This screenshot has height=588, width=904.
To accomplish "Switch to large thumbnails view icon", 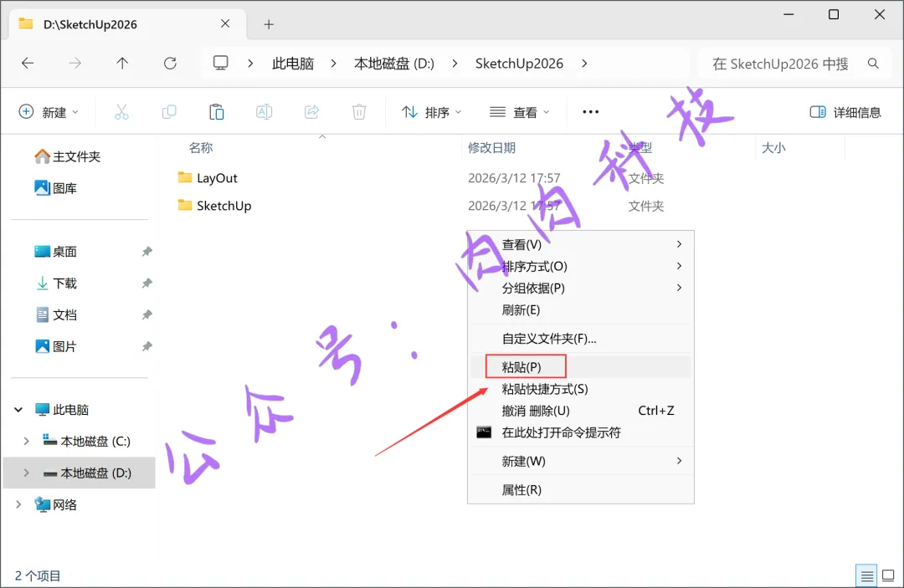I will point(888,575).
